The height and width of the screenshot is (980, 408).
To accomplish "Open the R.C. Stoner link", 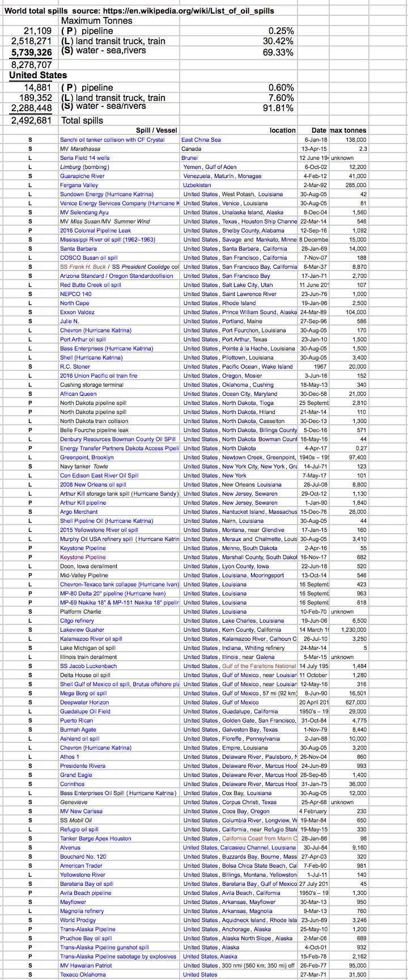I will click(x=75, y=366).
